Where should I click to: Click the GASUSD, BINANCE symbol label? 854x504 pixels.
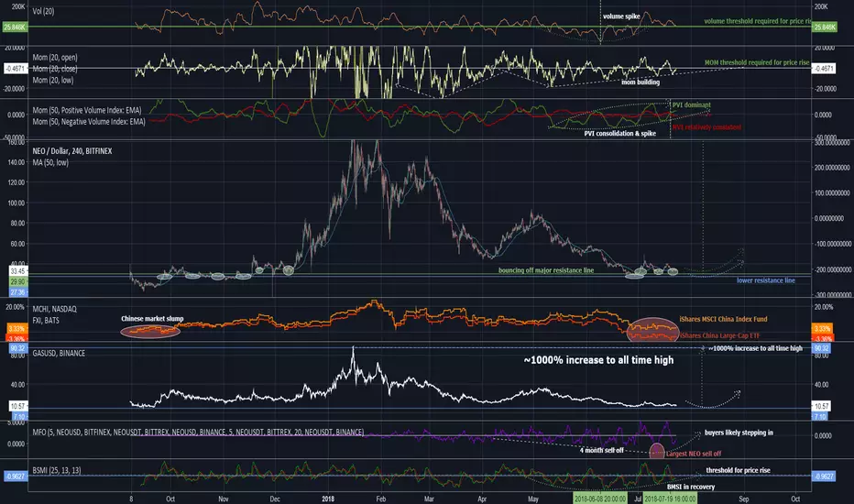(59, 353)
